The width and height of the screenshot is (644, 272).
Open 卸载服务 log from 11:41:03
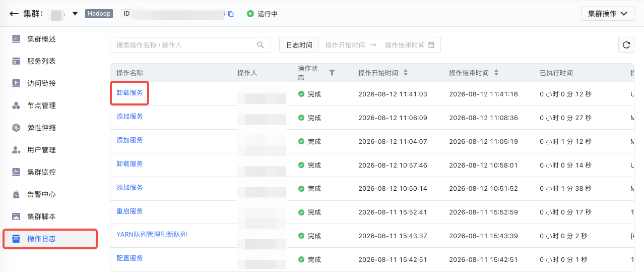point(130,93)
